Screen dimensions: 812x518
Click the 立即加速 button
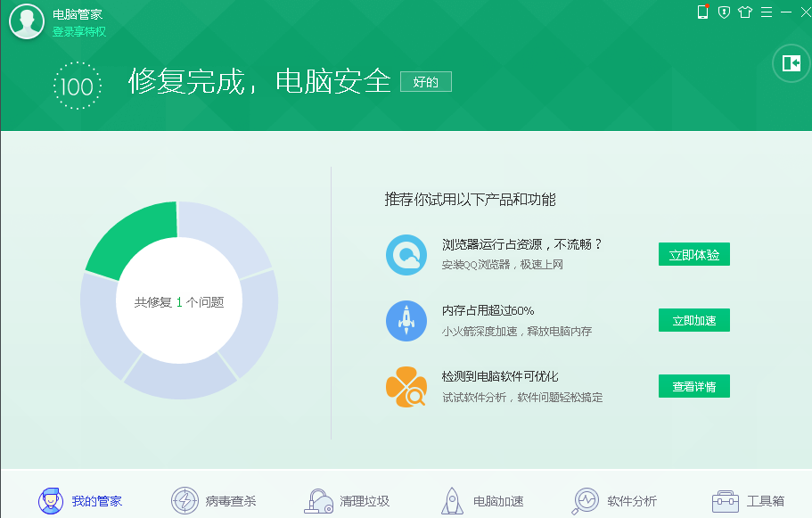click(x=694, y=320)
